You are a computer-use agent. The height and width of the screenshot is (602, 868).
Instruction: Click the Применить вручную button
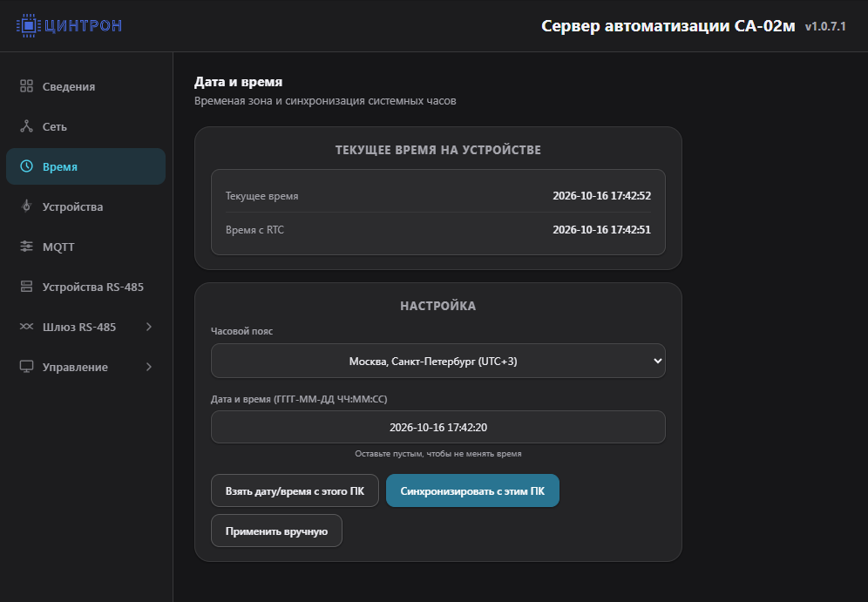click(x=277, y=531)
